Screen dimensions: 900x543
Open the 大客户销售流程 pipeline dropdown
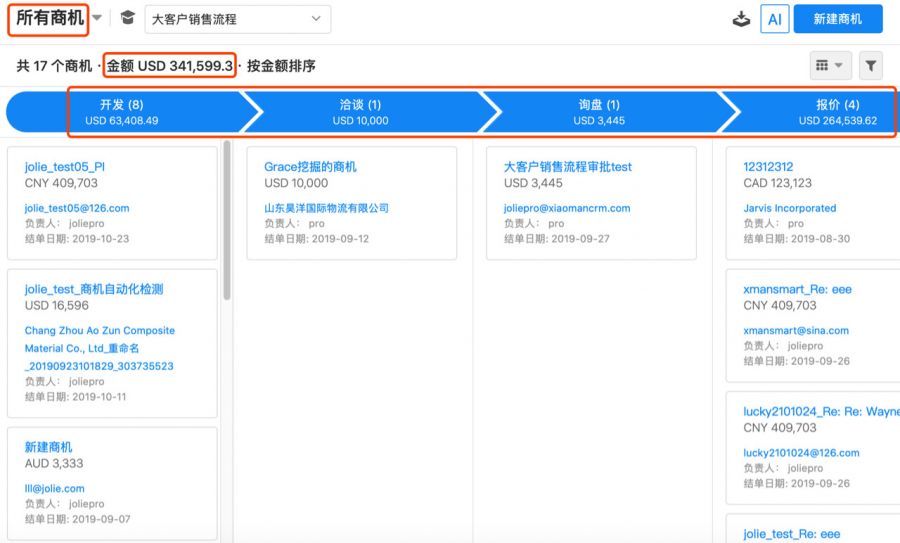(x=237, y=19)
